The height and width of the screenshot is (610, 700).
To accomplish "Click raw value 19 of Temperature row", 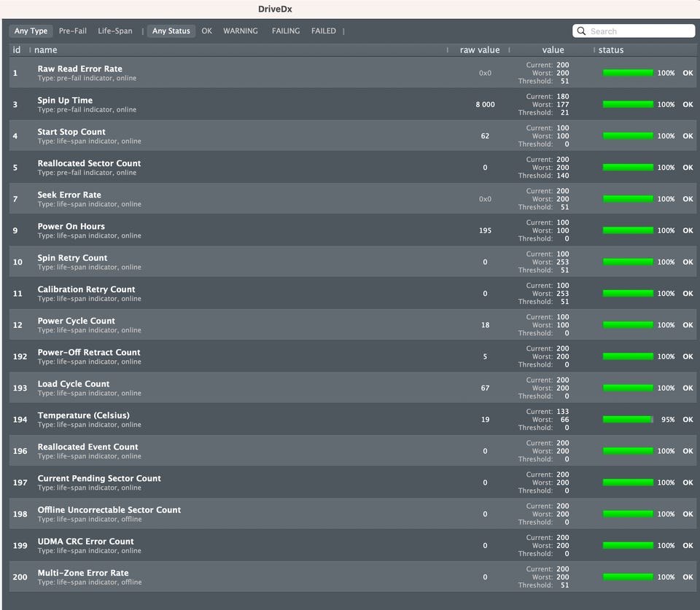I will point(485,420).
